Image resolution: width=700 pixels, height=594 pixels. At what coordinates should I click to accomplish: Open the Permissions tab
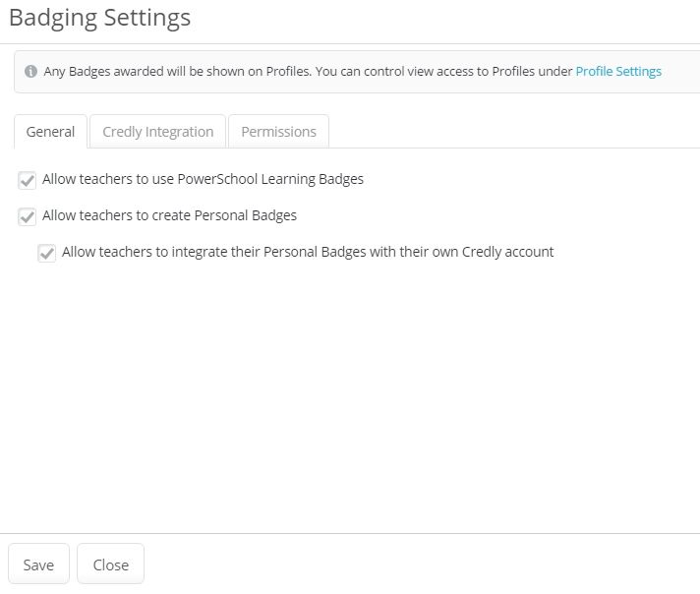tap(278, 132)
